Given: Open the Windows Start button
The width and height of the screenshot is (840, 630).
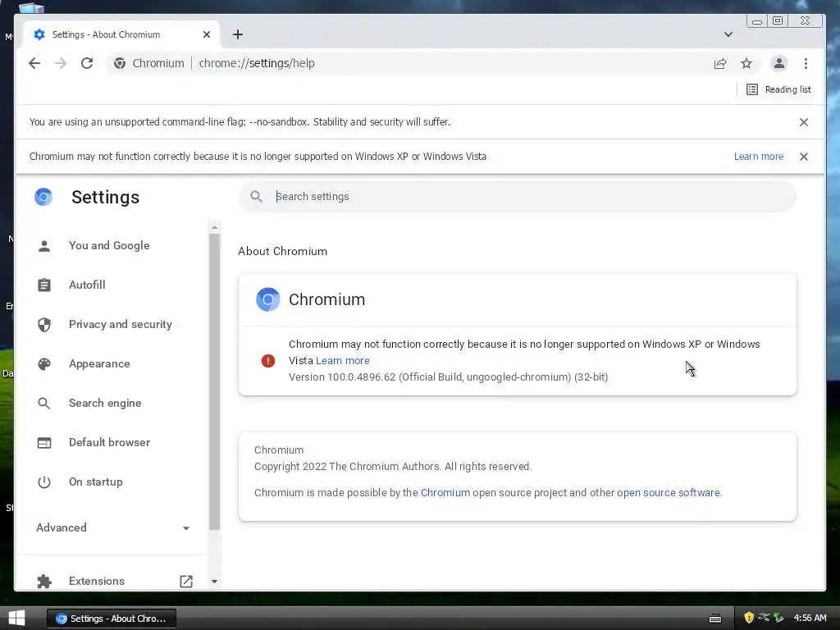Looking at the screenshot, I should [x=16, y=619].
